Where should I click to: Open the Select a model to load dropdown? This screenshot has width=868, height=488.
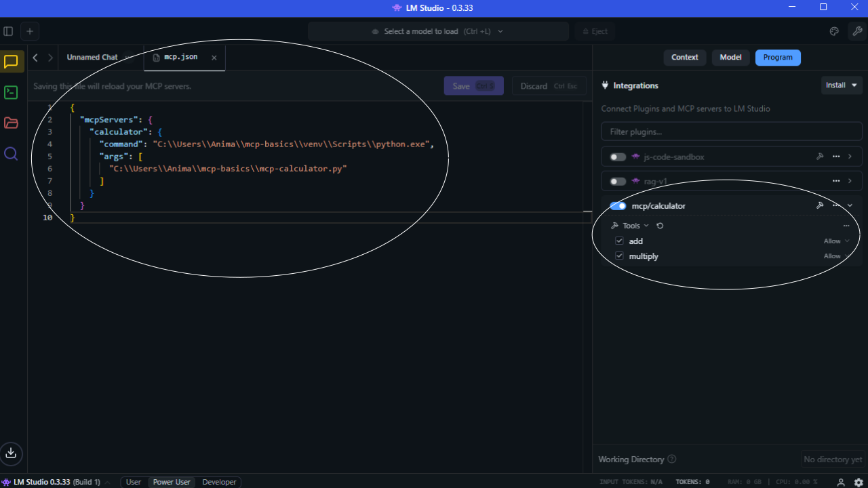coord(438,31)
